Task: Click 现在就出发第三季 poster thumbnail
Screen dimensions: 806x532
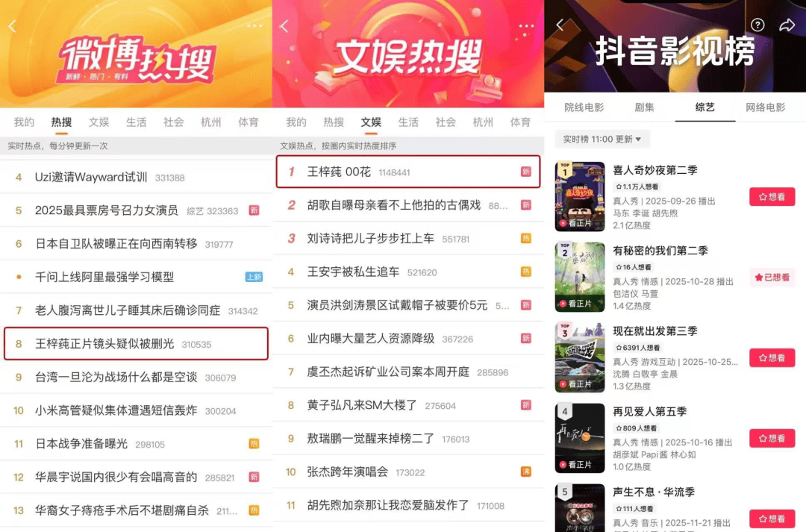Action: tap(580, 357)
